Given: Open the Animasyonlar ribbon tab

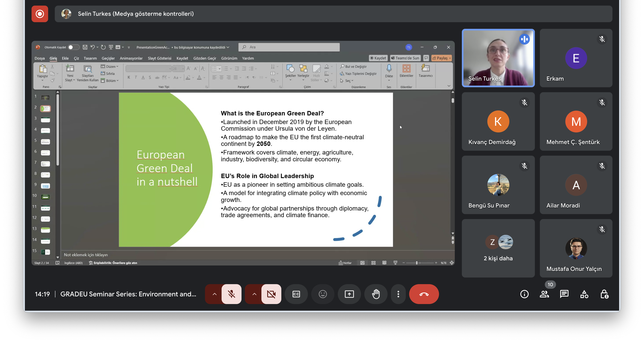Looking at the screenshot, I should [x=131, y=58].
